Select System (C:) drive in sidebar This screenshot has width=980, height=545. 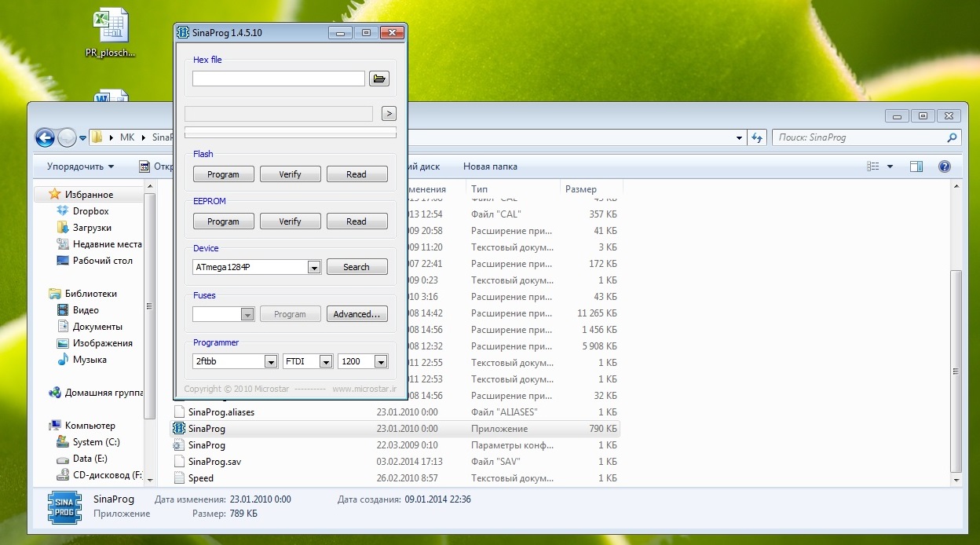pyautogui.click(x=97, y=442)
